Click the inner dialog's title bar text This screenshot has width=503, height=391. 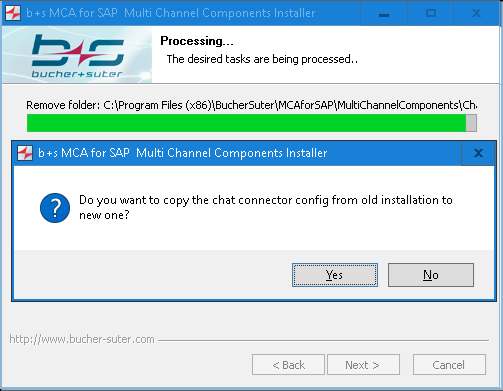(183, 153)
